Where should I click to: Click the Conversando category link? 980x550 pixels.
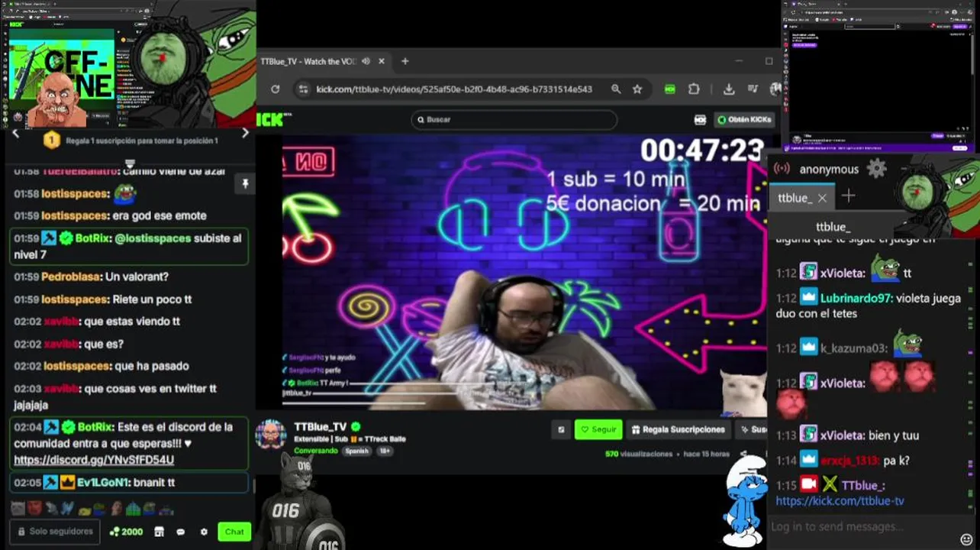point(316,451)
